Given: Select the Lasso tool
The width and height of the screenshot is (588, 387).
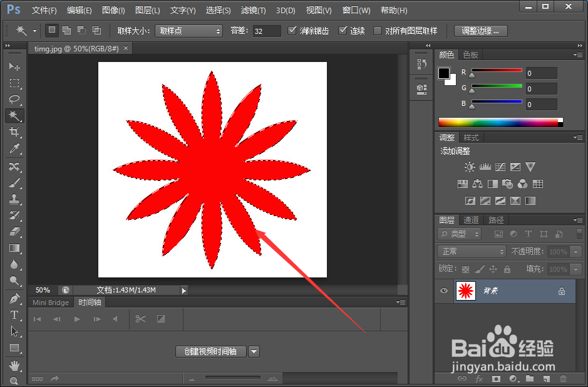Looking at the screenshot, I should pyautogui.click(x=14, y=99).
